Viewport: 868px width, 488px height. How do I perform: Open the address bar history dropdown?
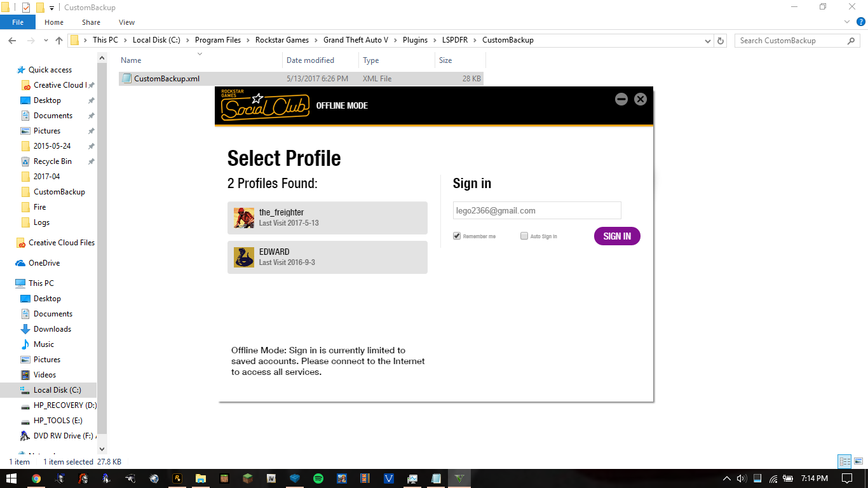point(709,41)
